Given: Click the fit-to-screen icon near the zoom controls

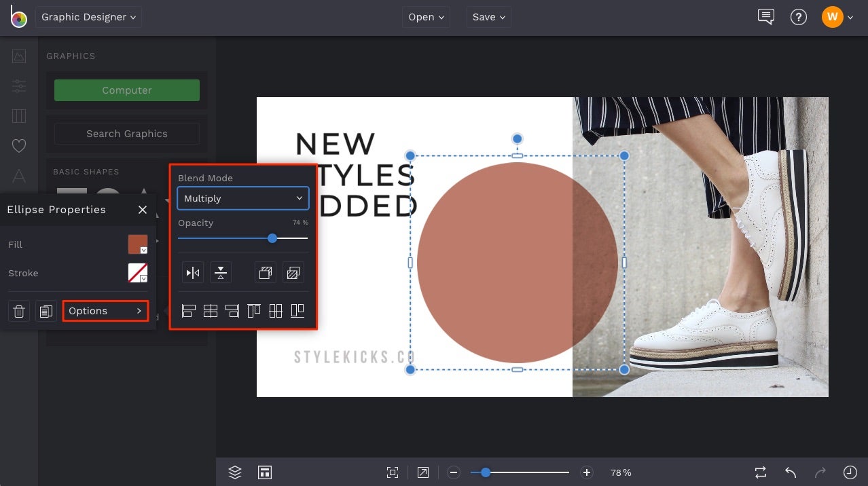Looking at the screenshot, I should pos(393,472).
